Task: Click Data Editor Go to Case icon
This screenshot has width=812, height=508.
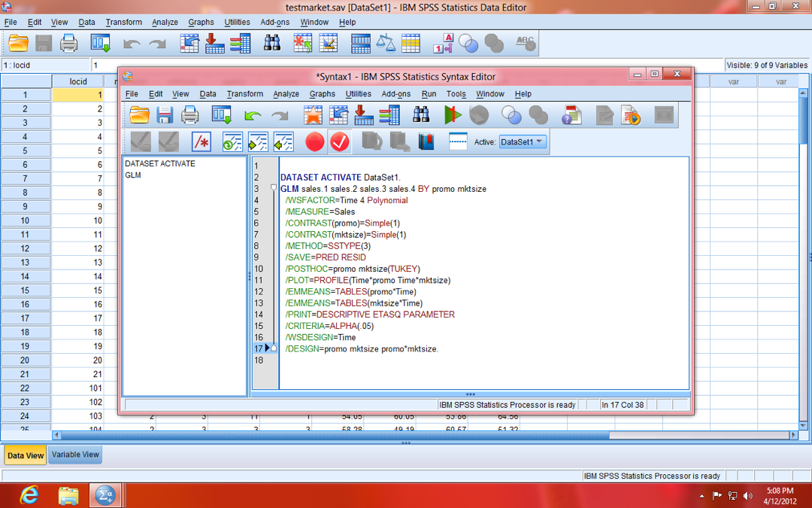Action: (x=189, y=43)
